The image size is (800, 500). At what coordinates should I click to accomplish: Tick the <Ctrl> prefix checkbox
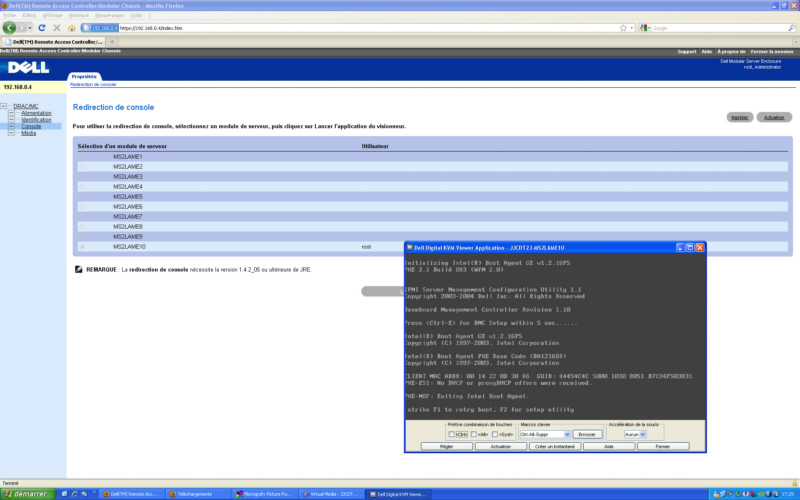point(452,434)
